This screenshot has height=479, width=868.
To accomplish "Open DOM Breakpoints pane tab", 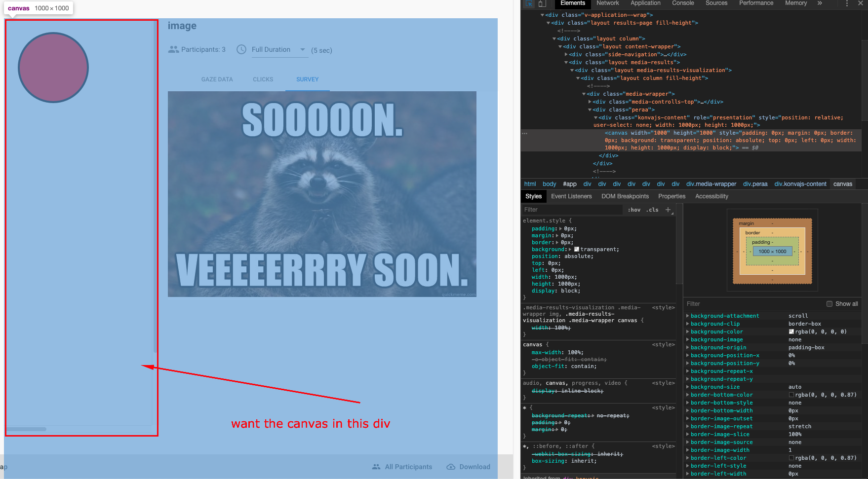I will (x=625, y=196).
